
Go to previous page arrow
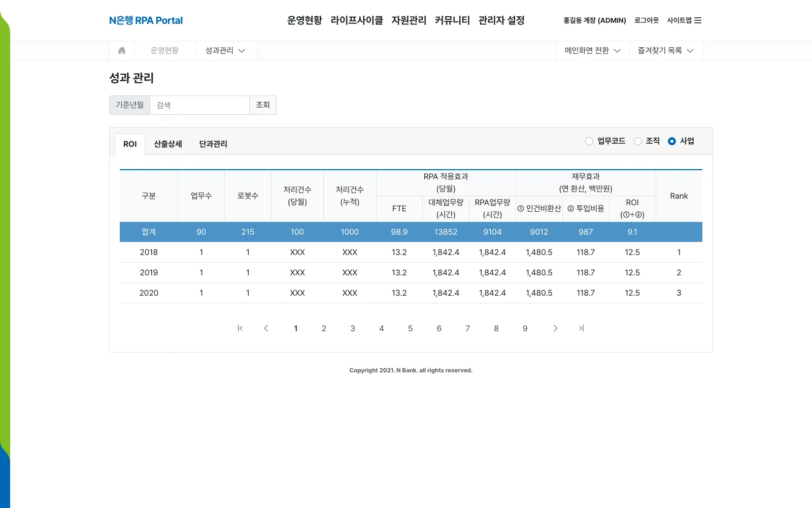click(266, 328)
